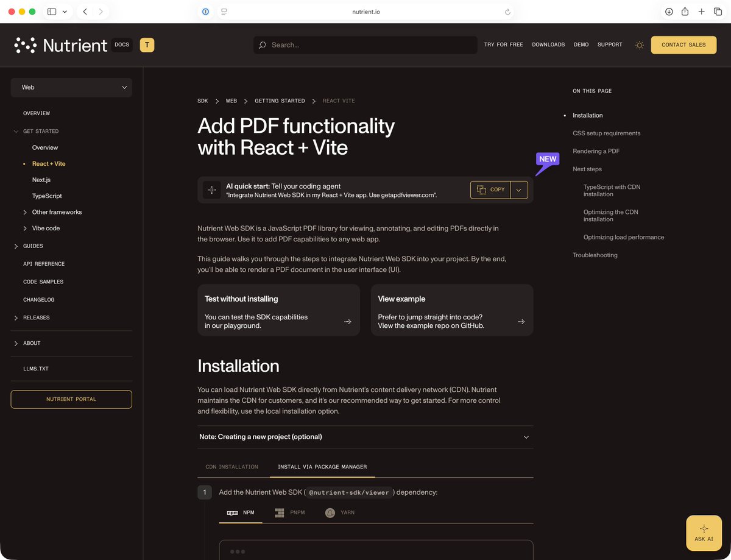Go back with Safari back arrow
731x560 pixels.
click(85, 12)
